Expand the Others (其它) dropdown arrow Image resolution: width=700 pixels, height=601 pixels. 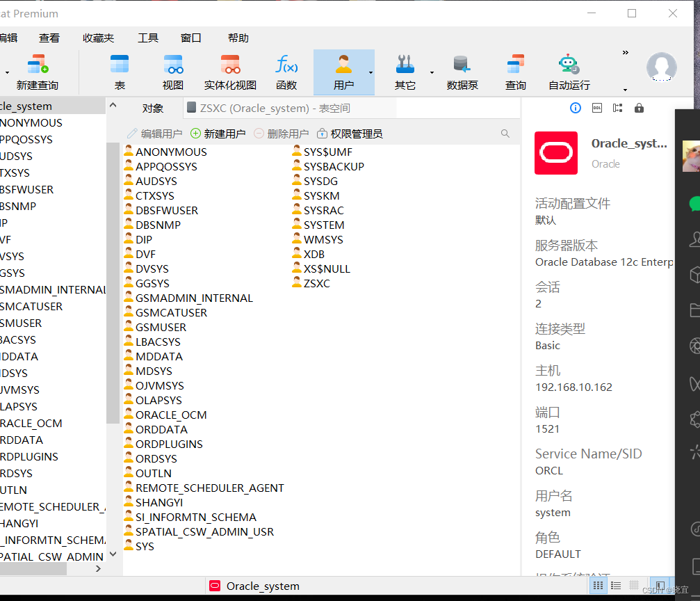432,72
